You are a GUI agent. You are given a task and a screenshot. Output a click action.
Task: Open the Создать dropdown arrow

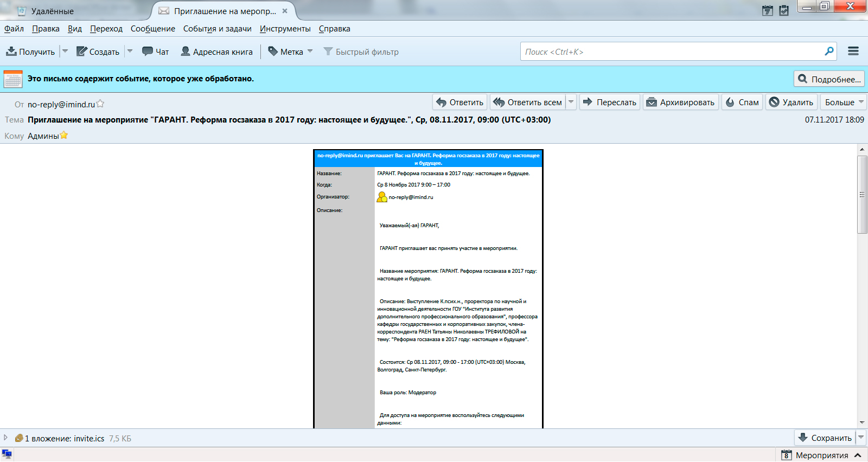click(x=130, y=52)
